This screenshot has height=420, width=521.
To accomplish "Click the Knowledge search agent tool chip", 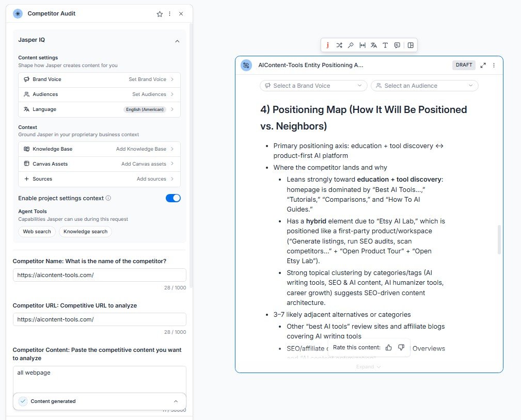I will 85,232.
